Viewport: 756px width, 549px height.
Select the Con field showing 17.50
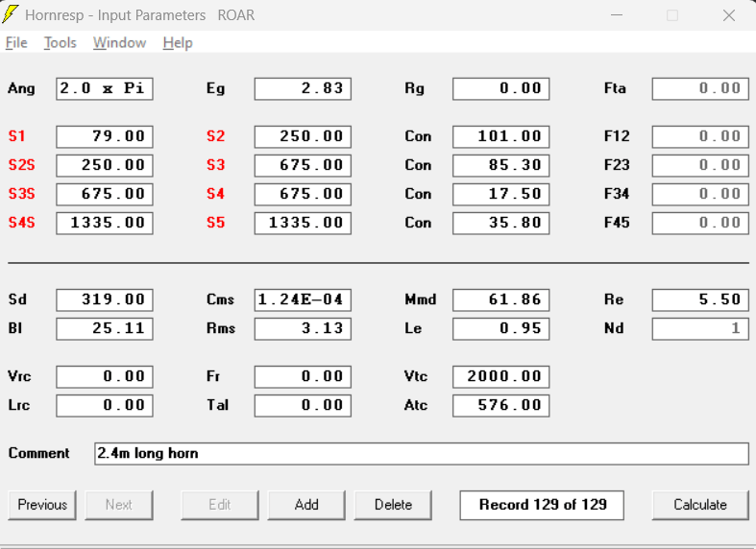click(500, 195)
